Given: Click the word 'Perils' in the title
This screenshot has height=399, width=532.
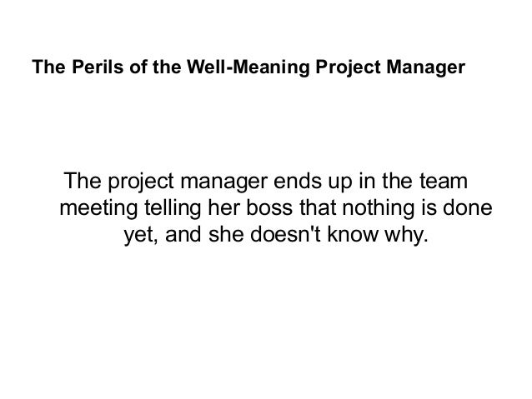Looking at the screenshot, I should pos(98,67).
